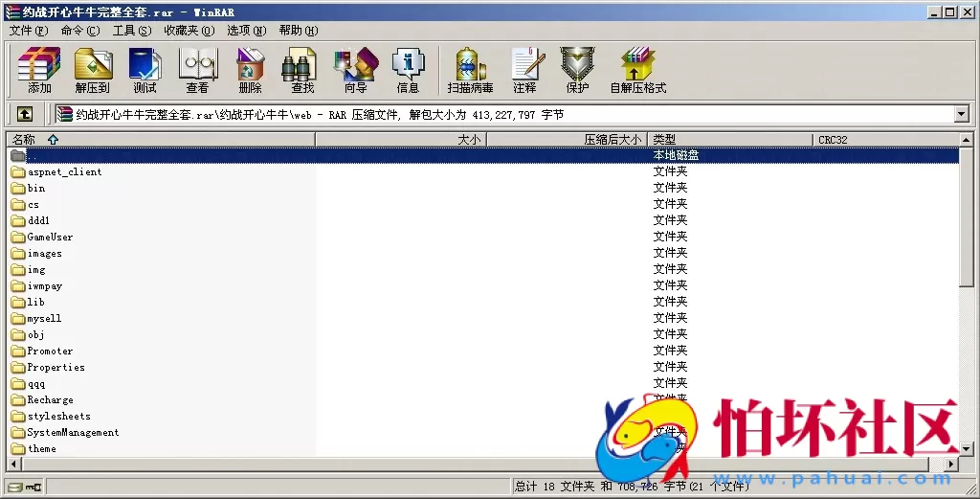
Task: Show archive 信息 (Info)
Action: 408,70
